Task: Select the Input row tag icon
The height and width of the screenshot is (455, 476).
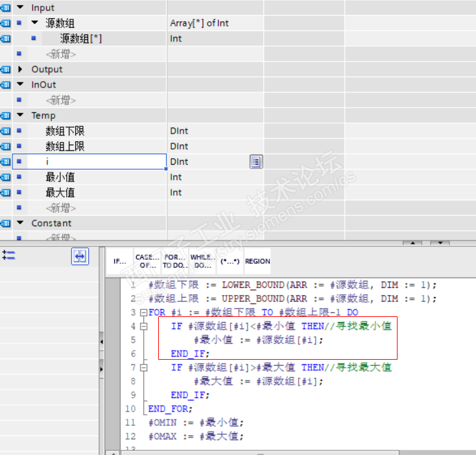Action: 5,8
